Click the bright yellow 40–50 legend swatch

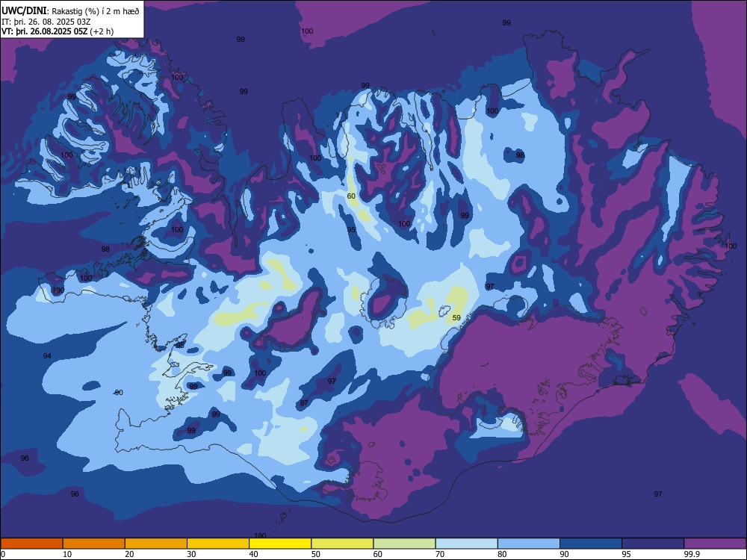[x=280, y=544]
